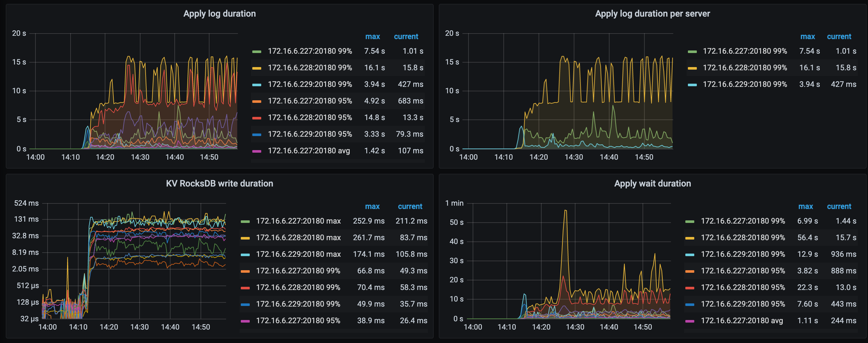Select the 261.7 ms max value in KV RocksDB
Screen dimensions: 868x343
369,238
